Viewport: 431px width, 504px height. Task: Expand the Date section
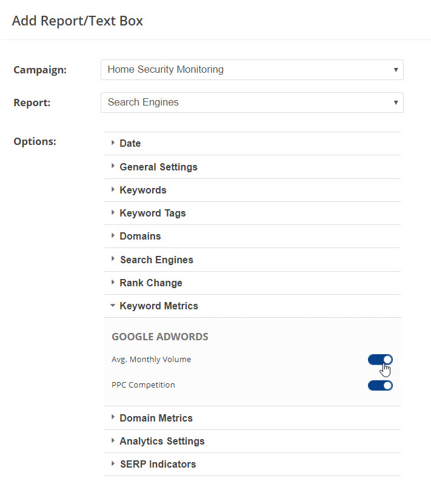tap(130, 144)
